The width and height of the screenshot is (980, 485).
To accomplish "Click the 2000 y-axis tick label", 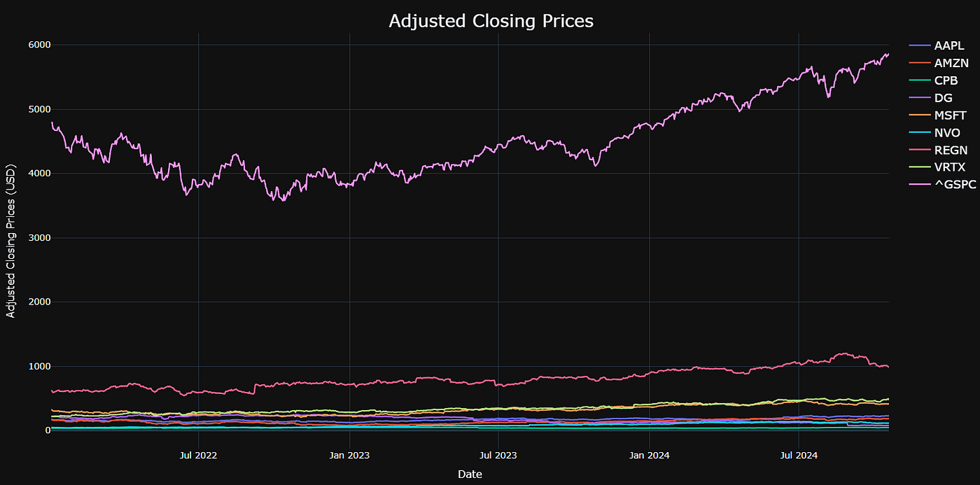I will (x=38, y=302).
